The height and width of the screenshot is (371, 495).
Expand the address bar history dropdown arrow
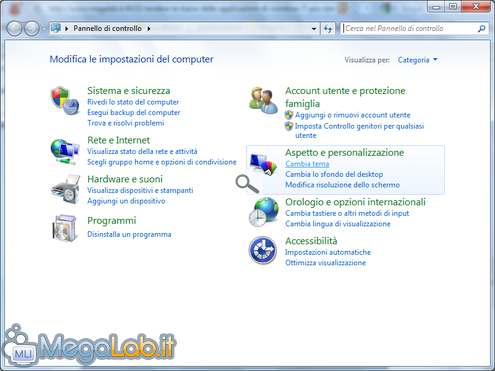[x=314, y=29]
